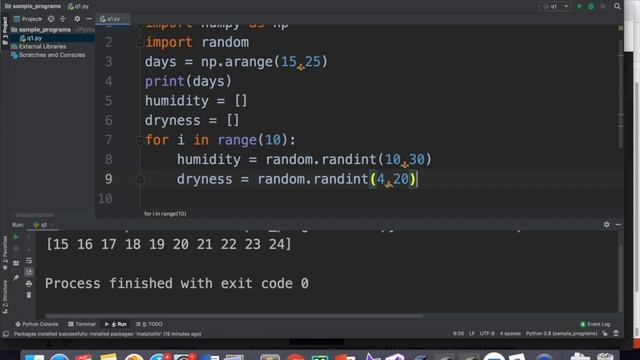Open Run panel settings gear
Image resolution: width=640 pixels, height=360 pixels.
(607, 224)
